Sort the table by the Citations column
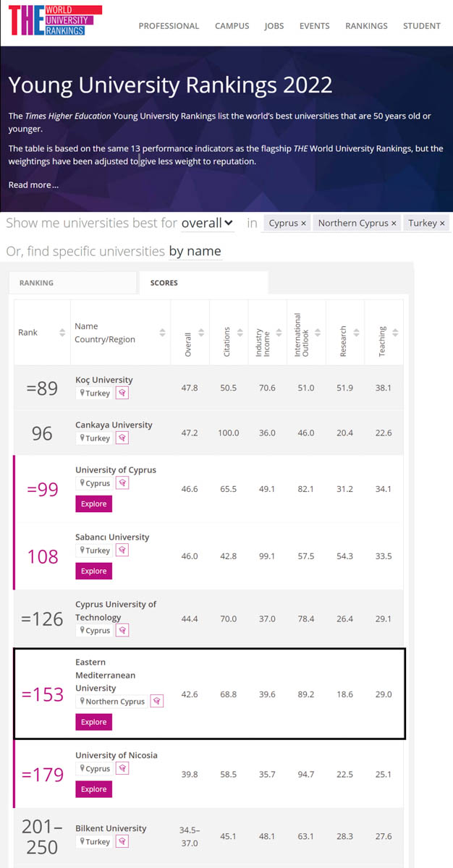Image resolution: width=453 pixels, height=868 pixels. click(228, 333)
